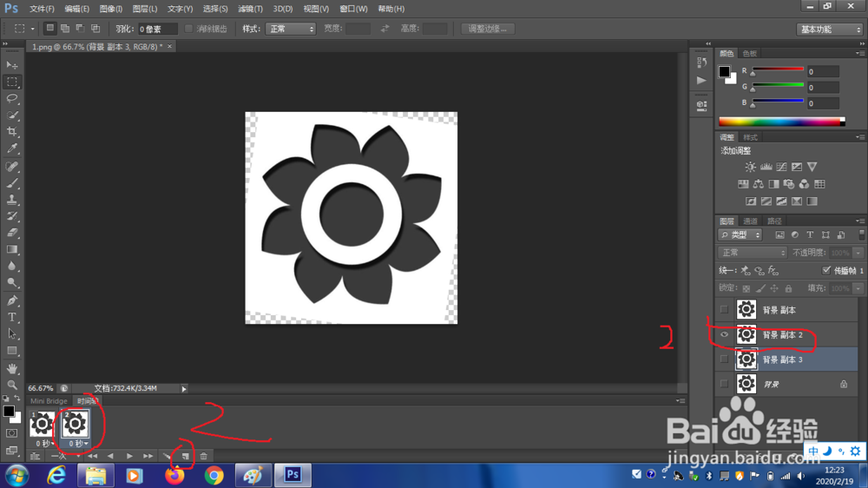Viewport: 868px width, 488px height.
Task: Select the Zoom tool in toolbar
Action: 12,385
